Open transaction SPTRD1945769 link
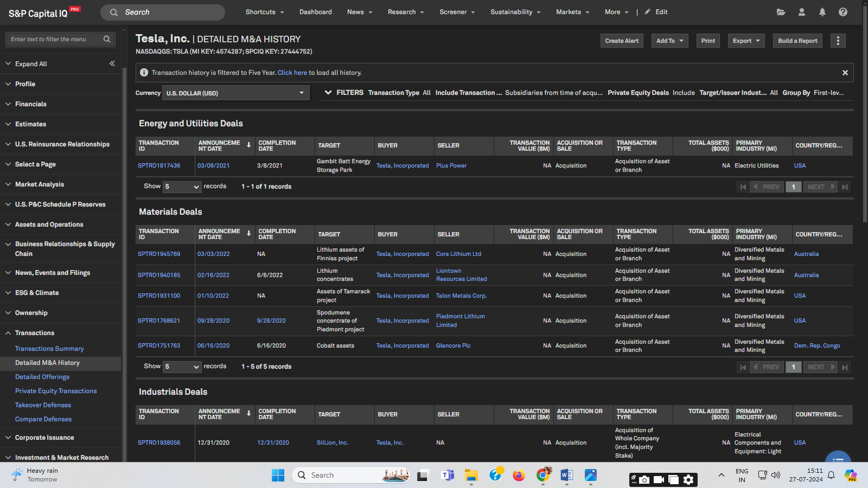Viewport: 868px width, 488px height. pos(159,254)
